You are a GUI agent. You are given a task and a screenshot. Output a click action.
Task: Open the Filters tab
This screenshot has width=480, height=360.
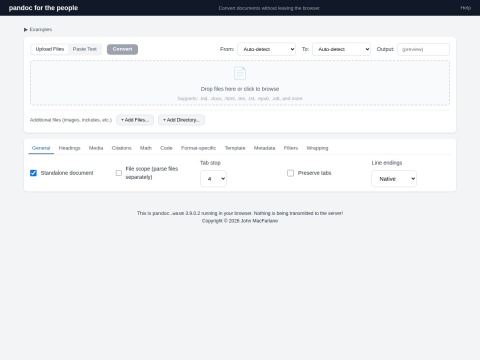click(291, 148)
